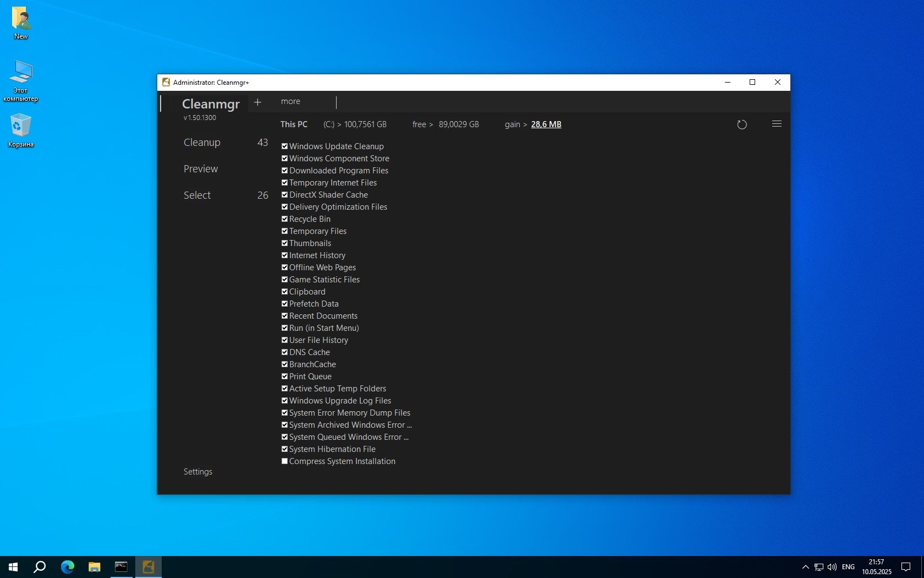924x578 pixels.
Task: Uncheck the DNS Cache option
Action: pos(284,352)
